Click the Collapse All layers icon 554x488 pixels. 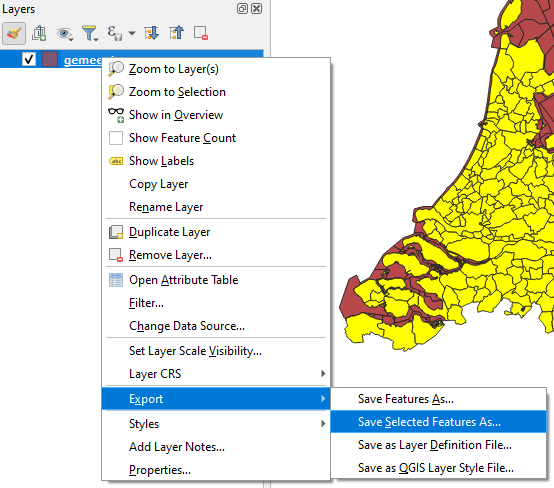coord(177,33)
